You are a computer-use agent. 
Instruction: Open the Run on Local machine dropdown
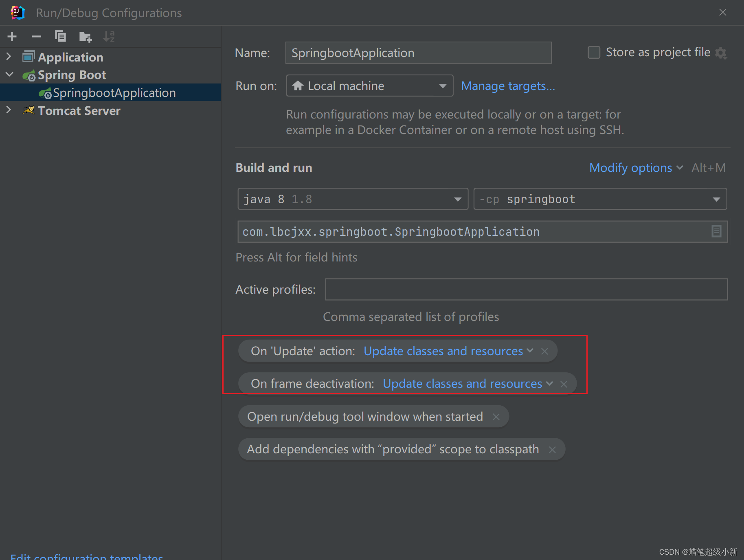click(369, 86)
